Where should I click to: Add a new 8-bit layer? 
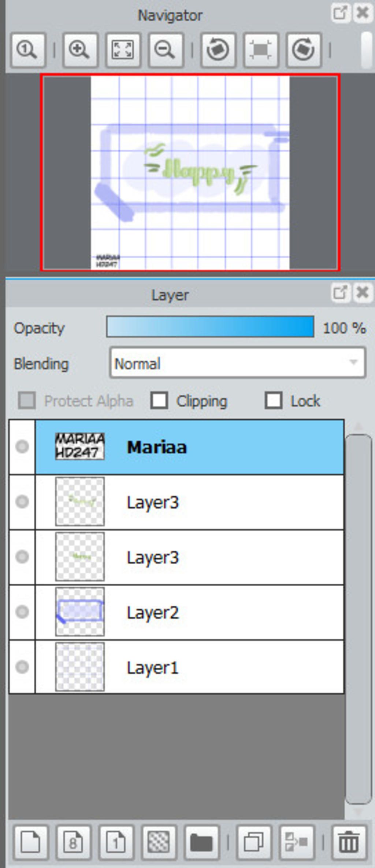pyautogui.click(x=73, y=842)
